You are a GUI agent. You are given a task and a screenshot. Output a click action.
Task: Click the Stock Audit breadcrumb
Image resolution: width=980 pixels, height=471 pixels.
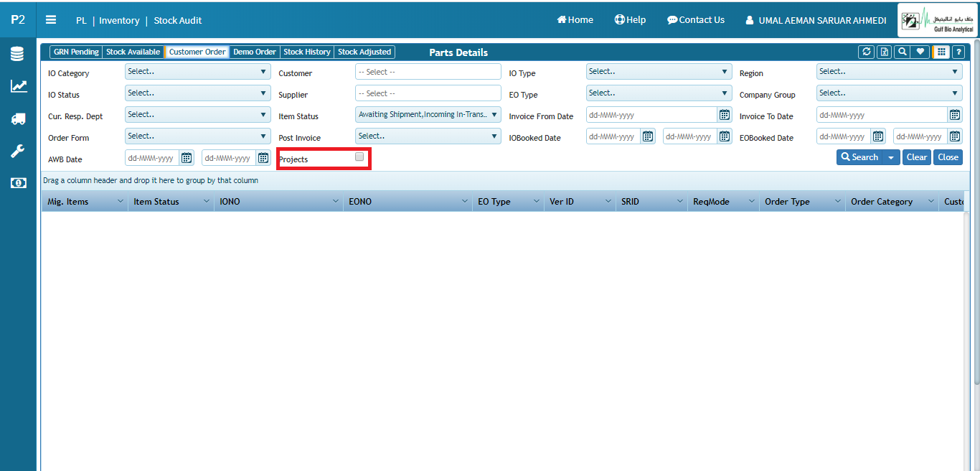coord(178,20)
